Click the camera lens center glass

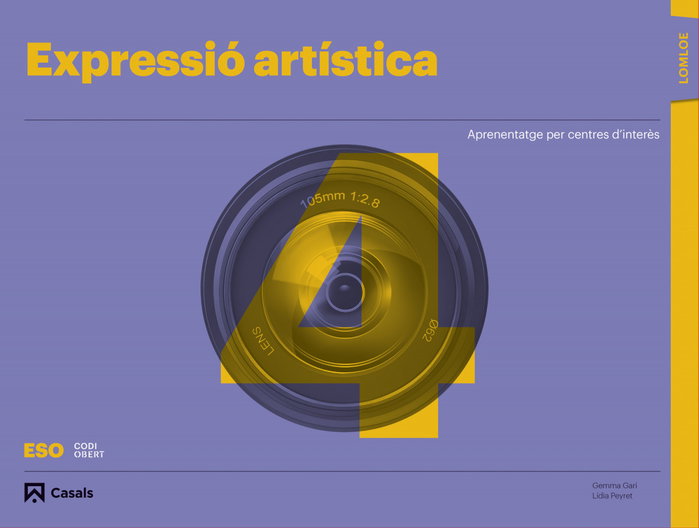tap(344, 292)
